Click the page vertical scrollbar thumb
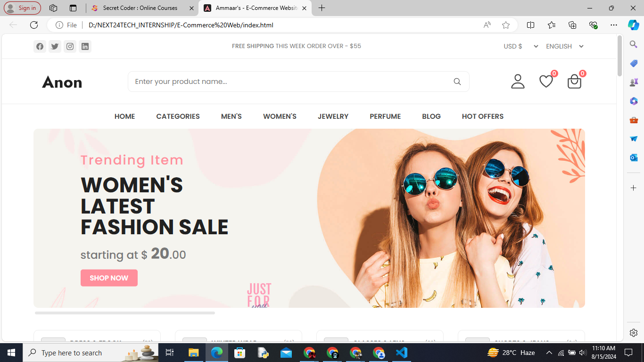The width and height of the screenshot is (644, 362). (x=620, y=56)
